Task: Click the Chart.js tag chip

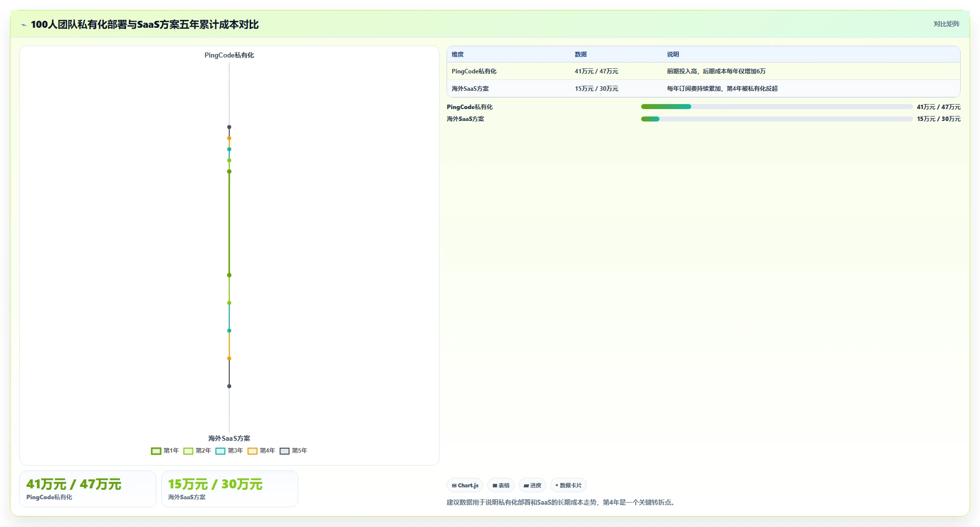Action: tap(465, 485)
